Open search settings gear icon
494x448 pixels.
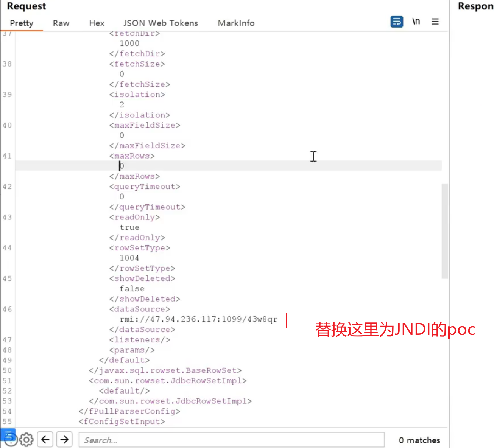click(x=26, y=440)
